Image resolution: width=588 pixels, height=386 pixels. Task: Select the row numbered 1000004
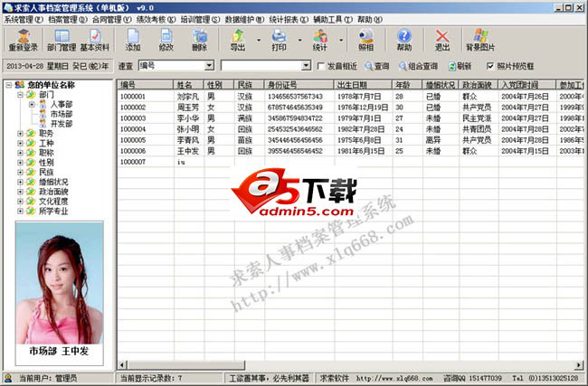pos(351,129)
